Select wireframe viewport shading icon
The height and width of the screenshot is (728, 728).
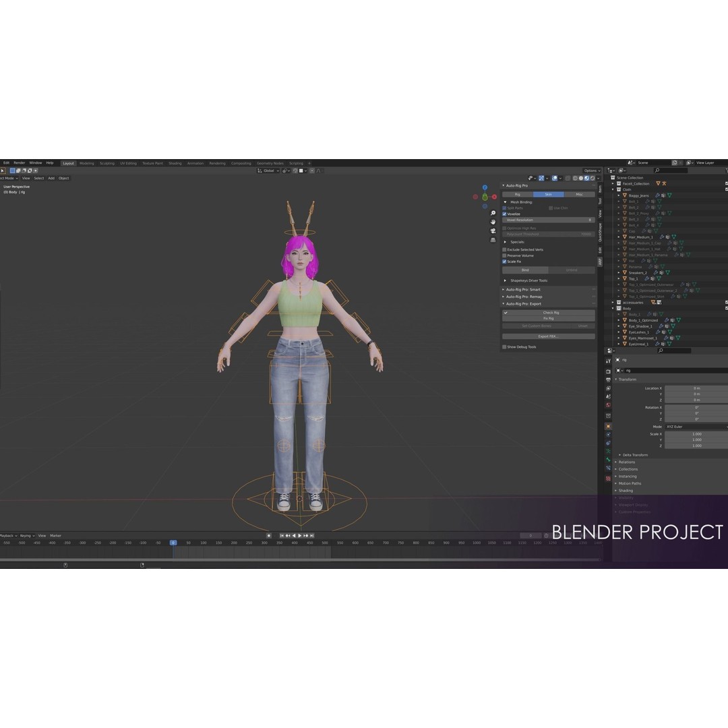coord(575,178)
